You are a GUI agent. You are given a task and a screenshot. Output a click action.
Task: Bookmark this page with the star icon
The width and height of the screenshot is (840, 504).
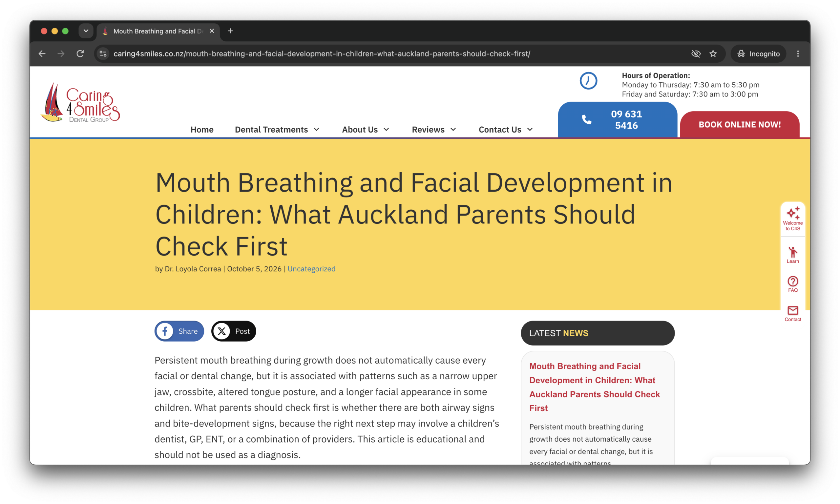click(x=713, y=54)
